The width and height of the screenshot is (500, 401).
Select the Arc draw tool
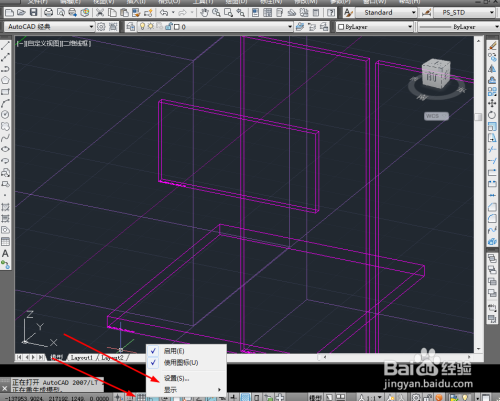pyautogui.click(x=5, y=103)
